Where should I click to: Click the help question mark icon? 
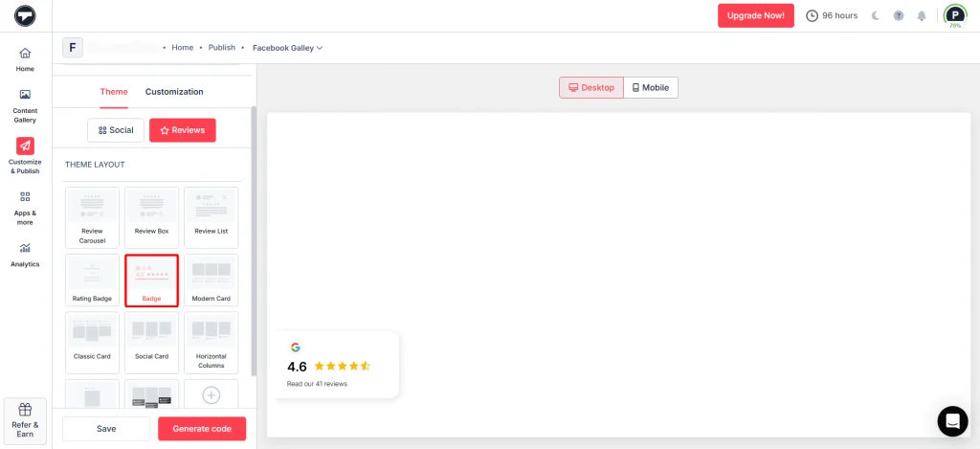coord(898,15)
